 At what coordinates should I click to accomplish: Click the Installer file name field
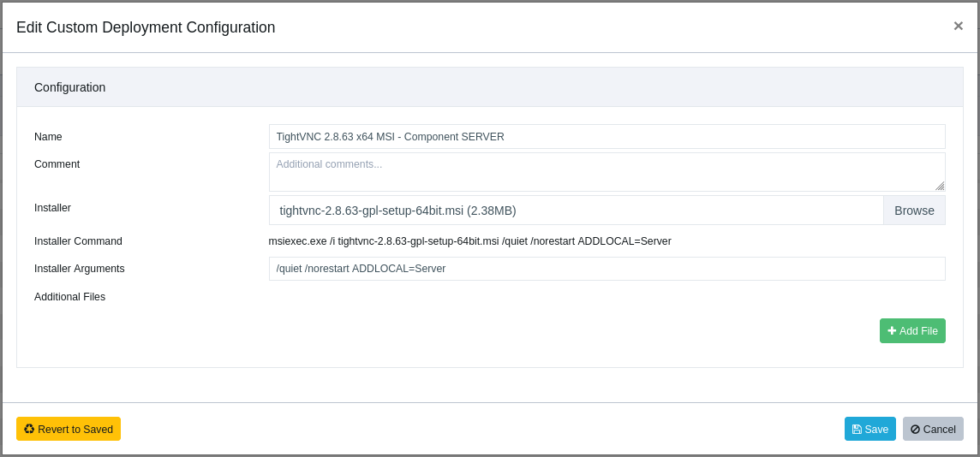(576, 211)
